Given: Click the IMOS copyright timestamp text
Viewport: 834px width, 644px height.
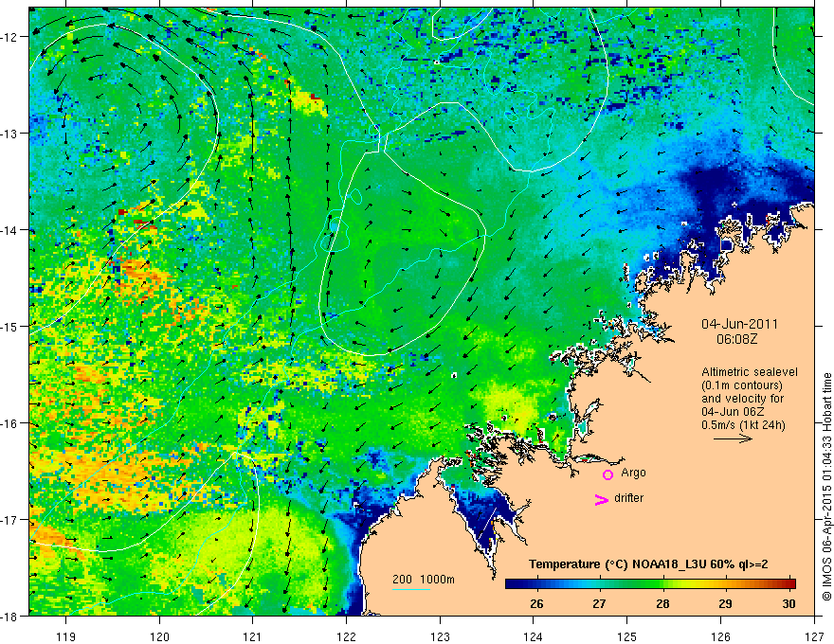Looking at the screenshot, I should [x=826, y=487].
